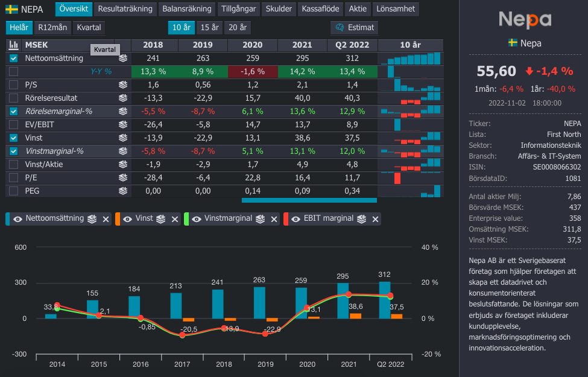Click the blue color bar on Nettoomsättning legend
588x377 pixels.
(8, 219)
